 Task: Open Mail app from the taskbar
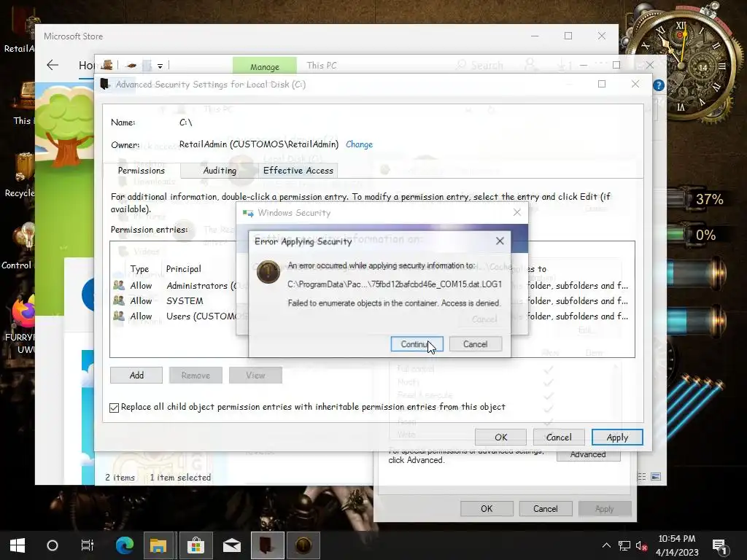[231, 545]
